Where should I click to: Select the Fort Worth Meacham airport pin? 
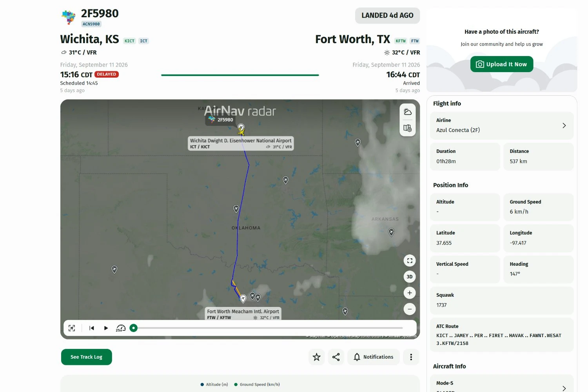(243, 299)
